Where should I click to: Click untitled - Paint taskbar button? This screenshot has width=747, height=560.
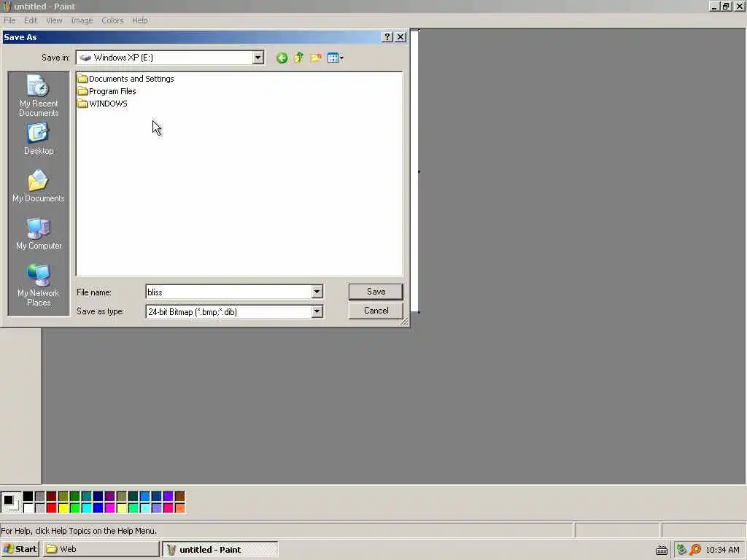tap(220, 549)
